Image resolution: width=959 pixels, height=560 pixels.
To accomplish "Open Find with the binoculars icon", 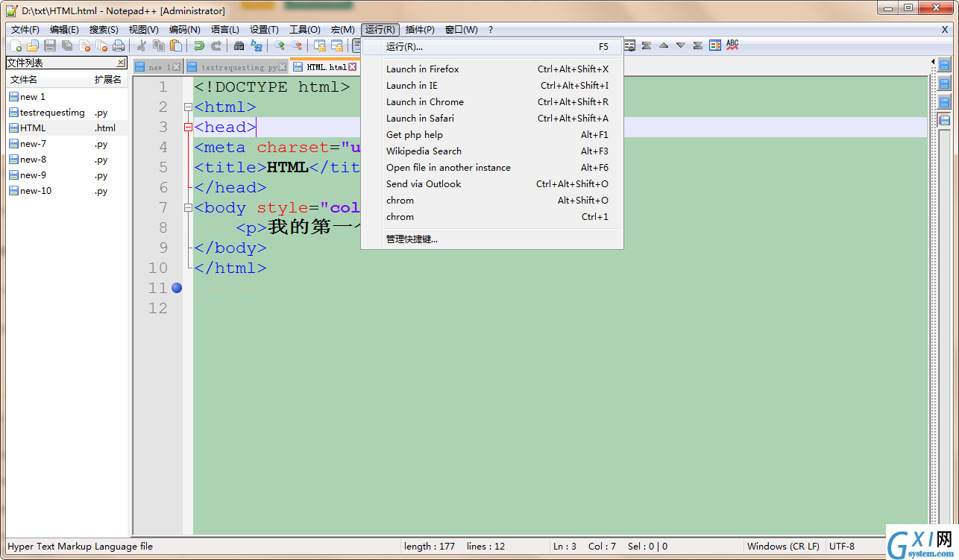I will coord(239,45).
